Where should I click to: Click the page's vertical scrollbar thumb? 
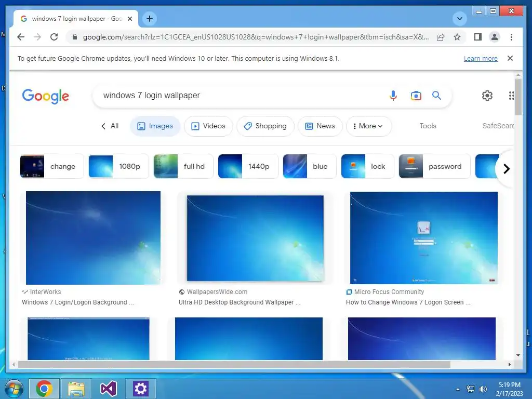point(518,97)
